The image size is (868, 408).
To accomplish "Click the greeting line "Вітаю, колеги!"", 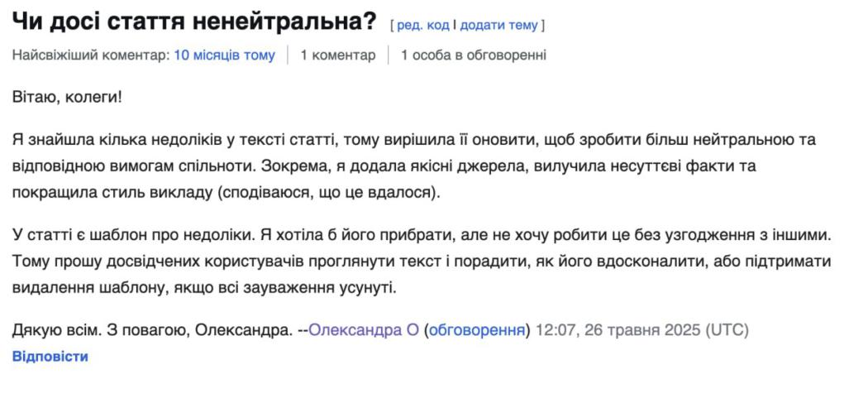I will pos(67,98).
